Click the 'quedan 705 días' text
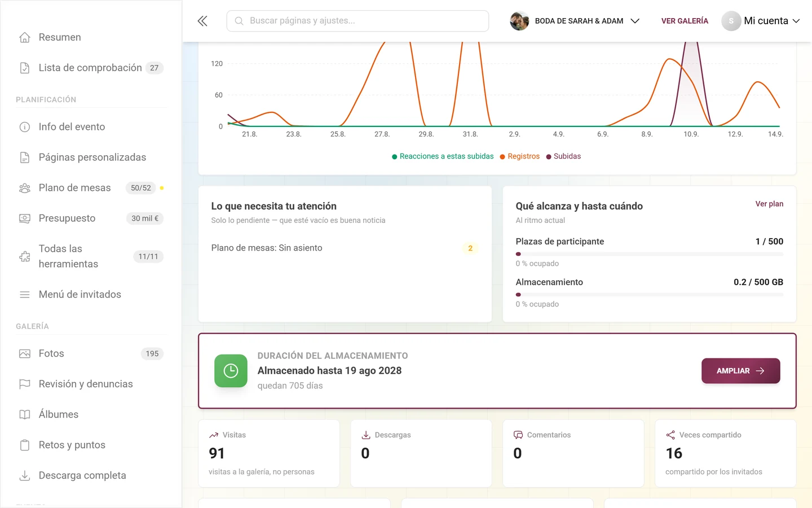 tap(290, 386)
